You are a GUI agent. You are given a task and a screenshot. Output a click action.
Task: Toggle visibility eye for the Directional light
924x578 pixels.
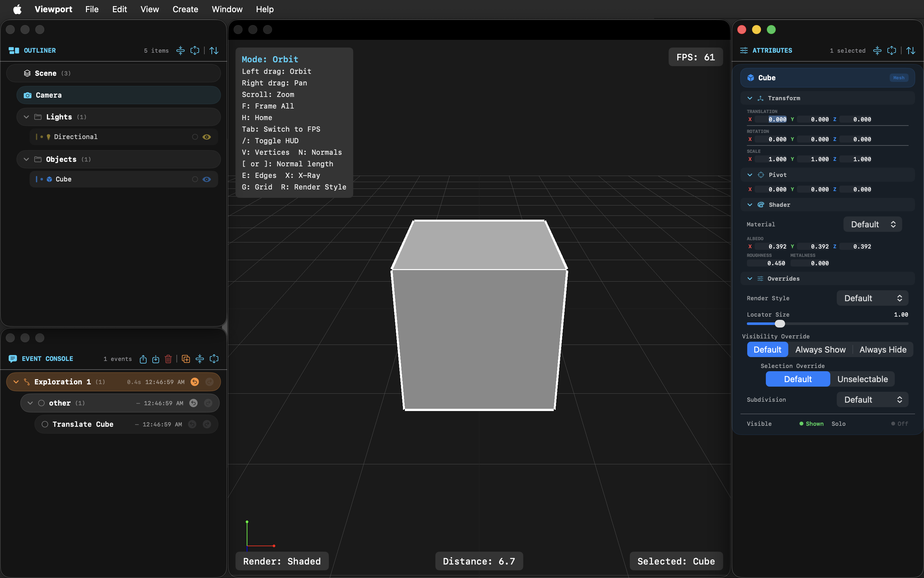207,137
